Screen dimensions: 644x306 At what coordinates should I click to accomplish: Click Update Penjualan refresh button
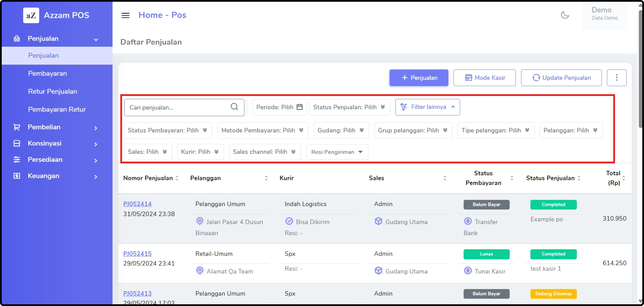(561, 78)
